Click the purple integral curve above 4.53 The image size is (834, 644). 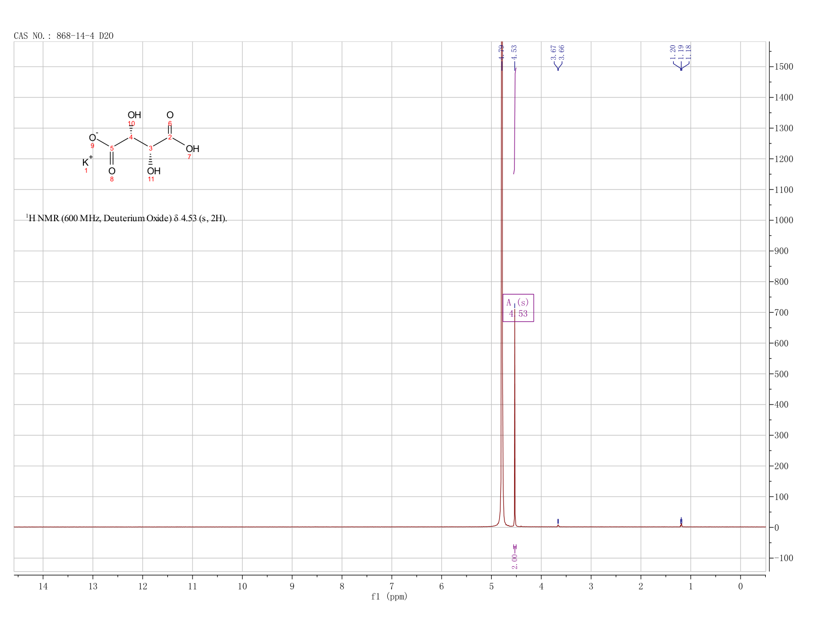click(515, 121)
